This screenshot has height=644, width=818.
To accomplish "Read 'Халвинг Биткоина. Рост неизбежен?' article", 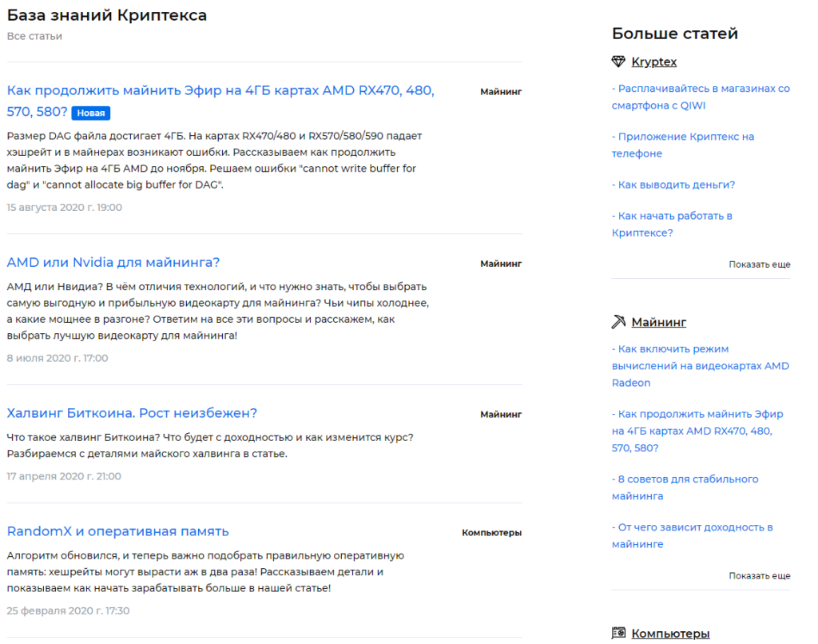I will [132, 413].
